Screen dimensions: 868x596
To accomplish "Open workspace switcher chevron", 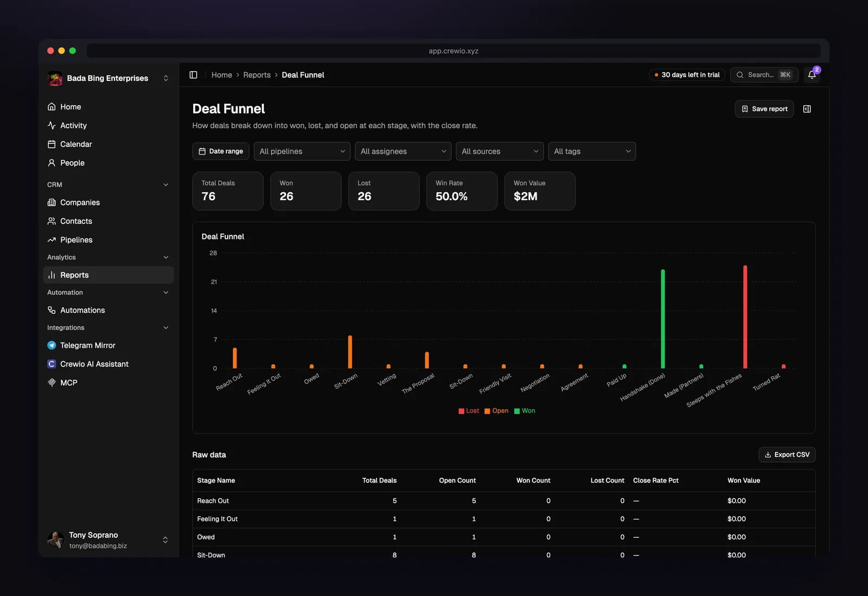I will coord(166,78).
